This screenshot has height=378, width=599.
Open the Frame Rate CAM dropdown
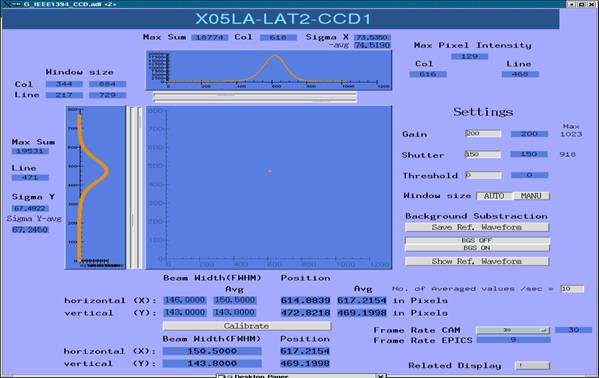pyautogui.click(x=513, y=330)
